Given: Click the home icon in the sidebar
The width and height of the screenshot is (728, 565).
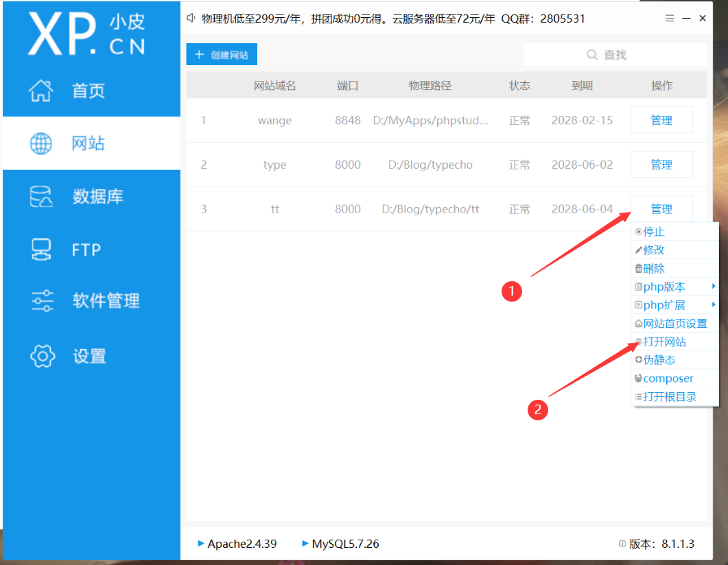Looking at the screenshot, I should click(40, 90).
